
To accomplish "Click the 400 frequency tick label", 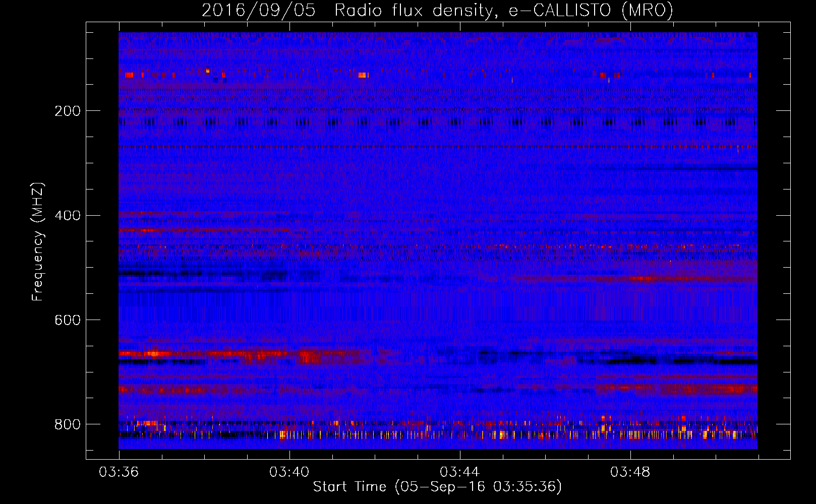I will coord(68,216).
